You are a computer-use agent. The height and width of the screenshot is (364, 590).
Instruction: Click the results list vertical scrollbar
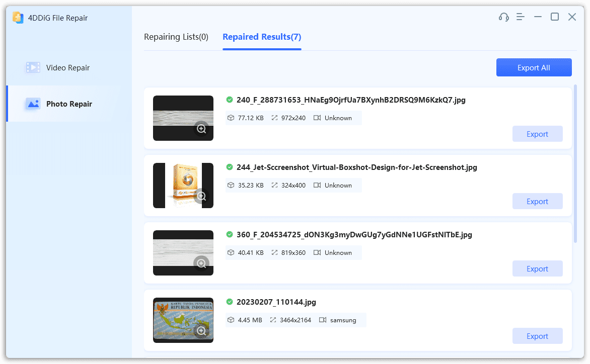pyautogui.click(x=575, y=164)
